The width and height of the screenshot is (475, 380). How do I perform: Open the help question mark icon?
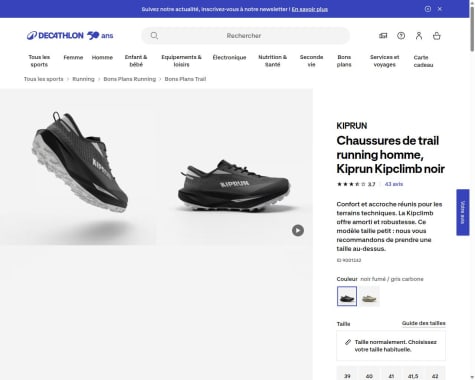pyautogui.click(x=401, y=36)
